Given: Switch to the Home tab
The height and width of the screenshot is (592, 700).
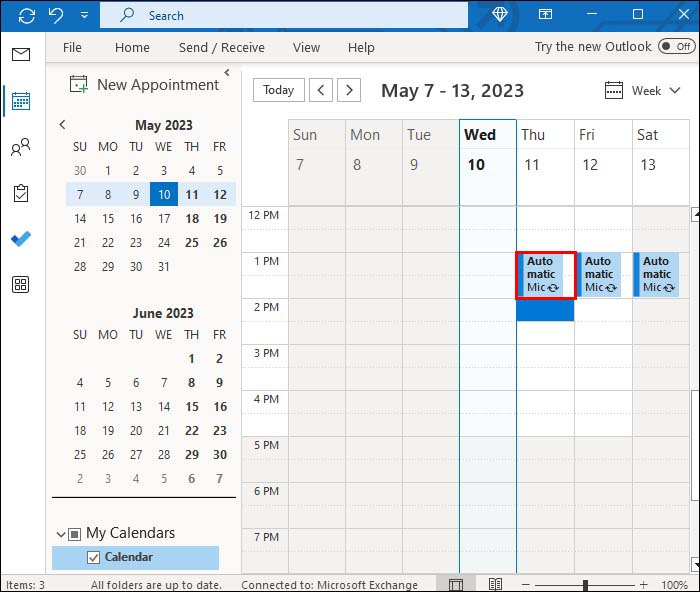Looking at the screenshot, I should 132,47.
